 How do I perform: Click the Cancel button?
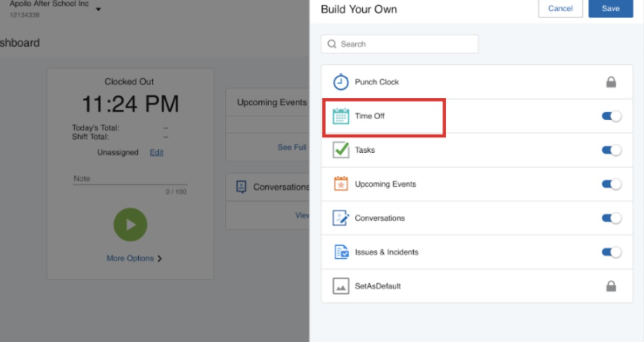560,8
